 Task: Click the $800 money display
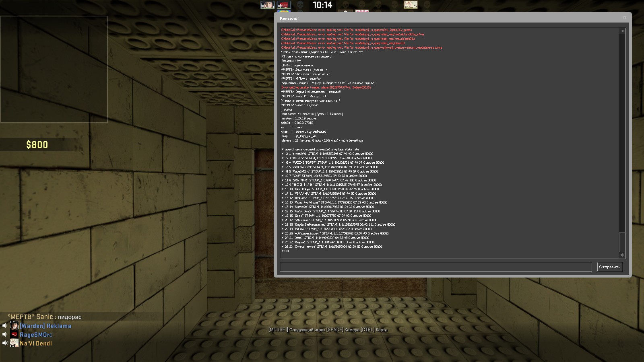pyautogui.click(x=37, y=145)
